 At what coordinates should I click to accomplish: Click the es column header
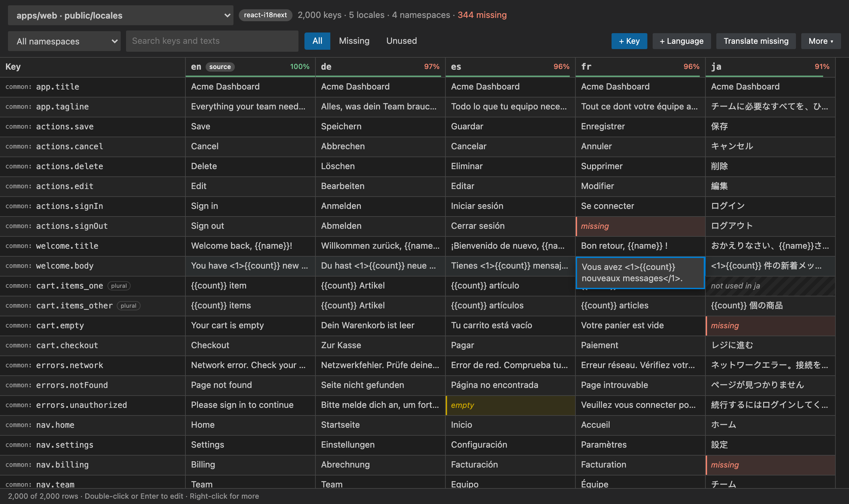point(510,67)
